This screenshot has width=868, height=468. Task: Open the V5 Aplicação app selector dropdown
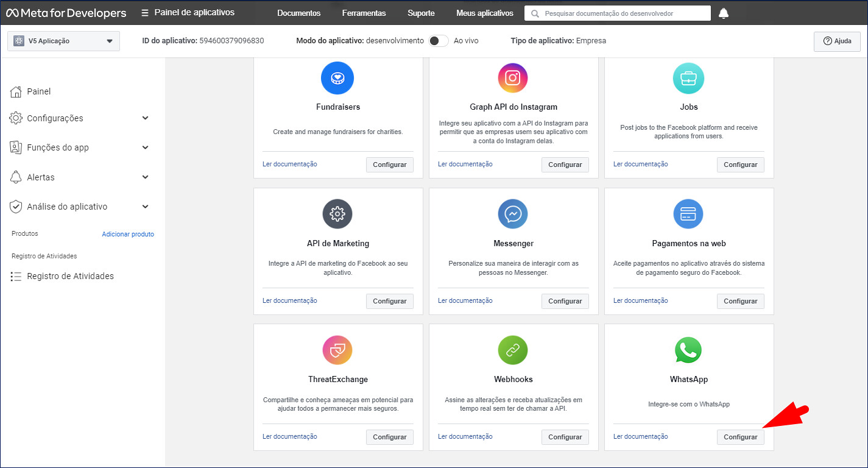(x=63, y=41)
